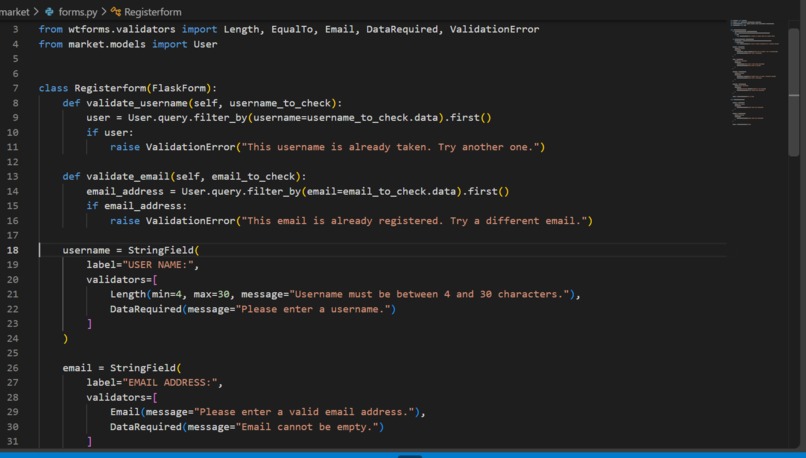This screenshot has height=458, width=806.
Task: Click the vertical editor scrollbar thumb
Action: pos(794,91)
